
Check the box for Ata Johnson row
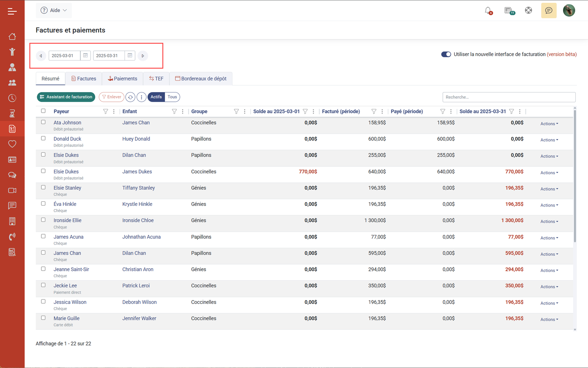[x=43, y=122]
